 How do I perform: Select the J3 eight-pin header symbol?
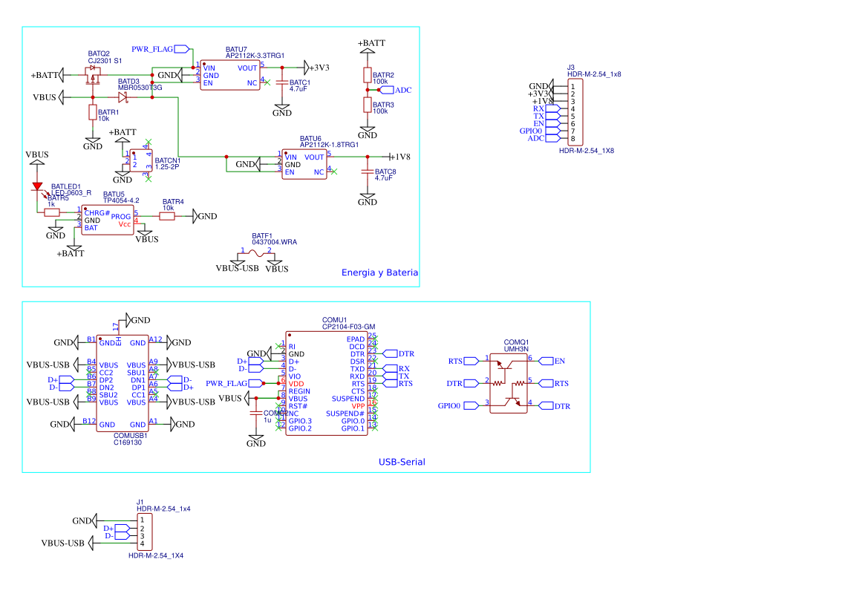click(x=575, y=112)
